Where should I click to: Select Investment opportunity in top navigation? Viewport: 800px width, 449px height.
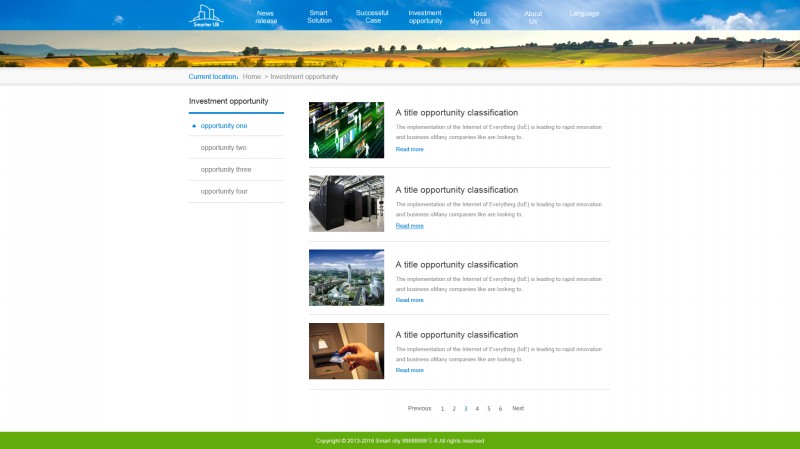[425, 16]
